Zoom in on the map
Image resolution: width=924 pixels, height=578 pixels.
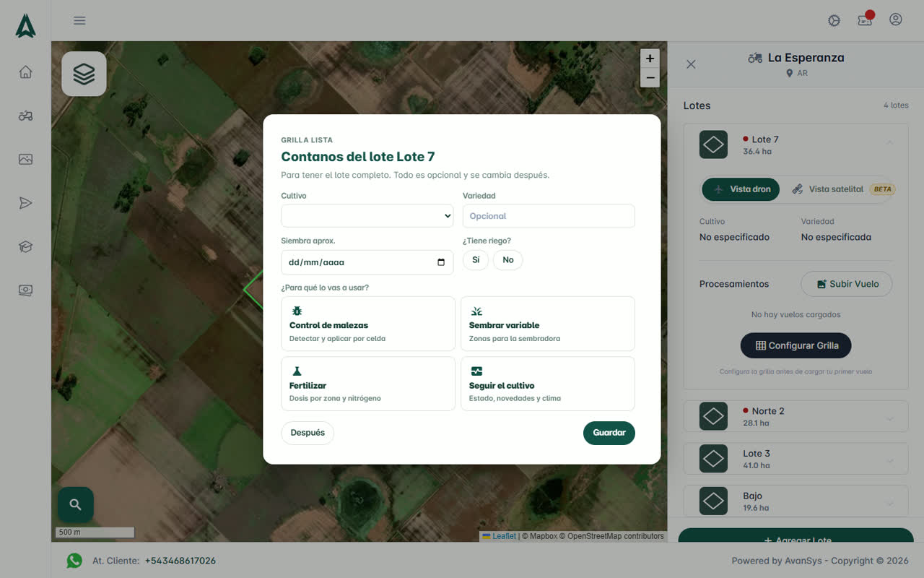click(x=650, y=59)
